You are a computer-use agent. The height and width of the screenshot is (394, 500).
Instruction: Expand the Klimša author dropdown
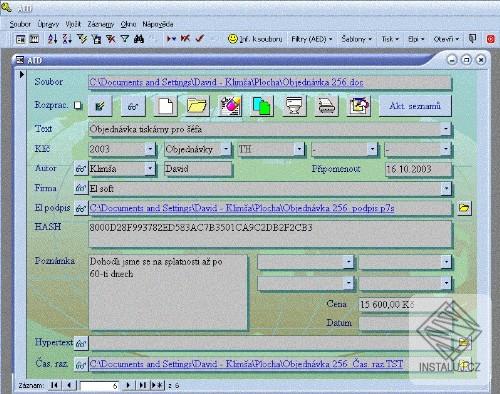150,169
